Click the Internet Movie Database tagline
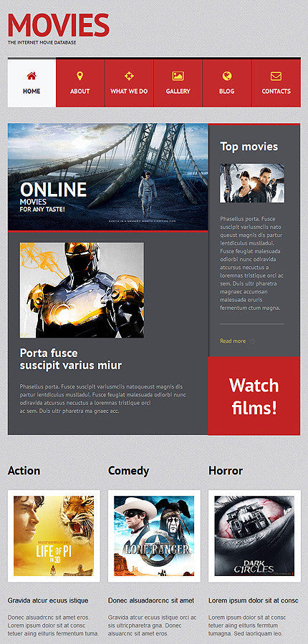This screenshot has width=308, height=644. click(42, 42)
